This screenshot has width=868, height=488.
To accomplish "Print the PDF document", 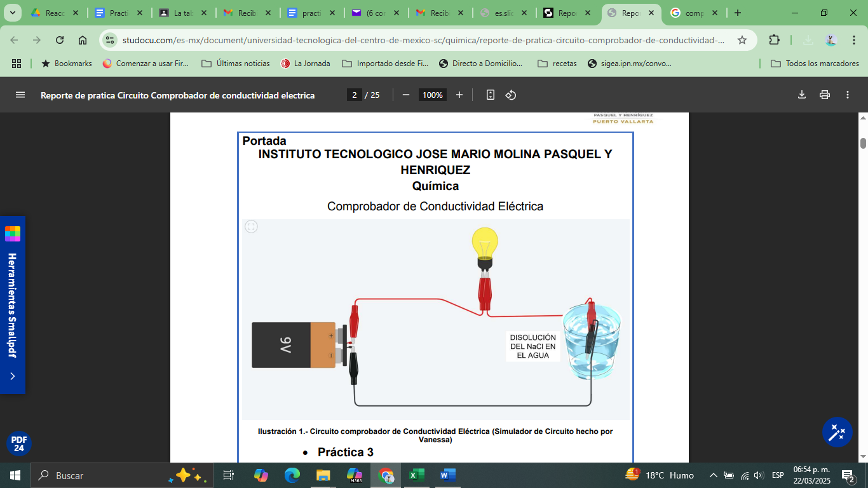I will coord(825,95).
